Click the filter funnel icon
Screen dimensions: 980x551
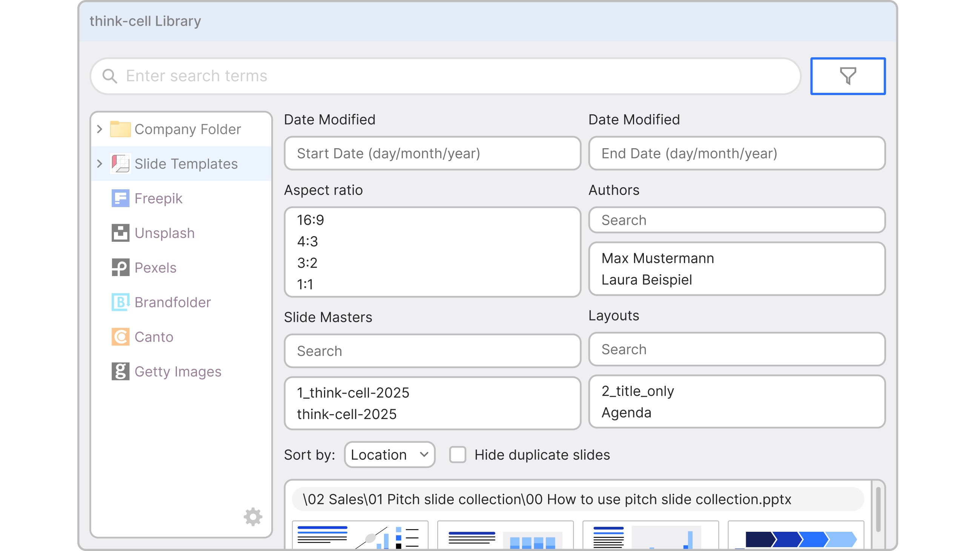(x=848, y=76)
